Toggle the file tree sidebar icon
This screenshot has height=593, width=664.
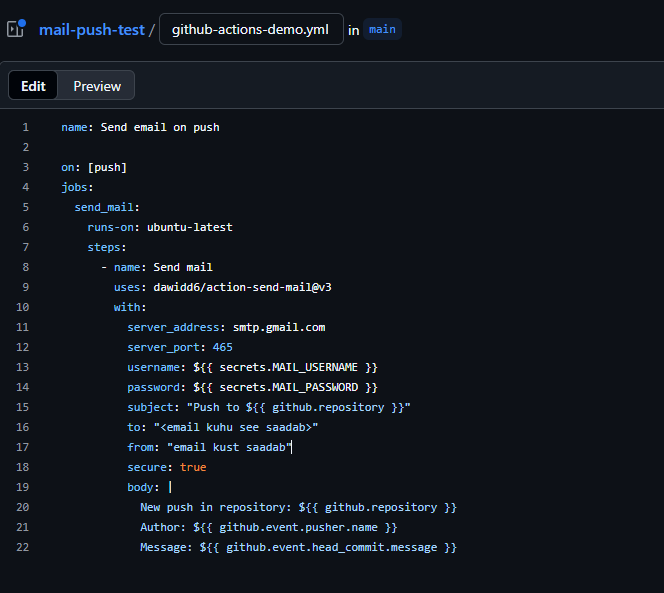pyautogui.click(x=16, y=29)
